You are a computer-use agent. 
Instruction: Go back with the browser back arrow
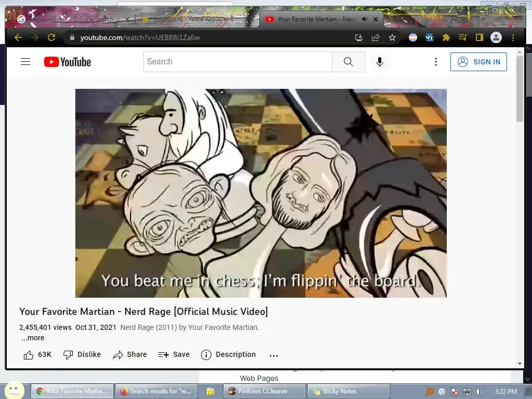pos(18,37)
